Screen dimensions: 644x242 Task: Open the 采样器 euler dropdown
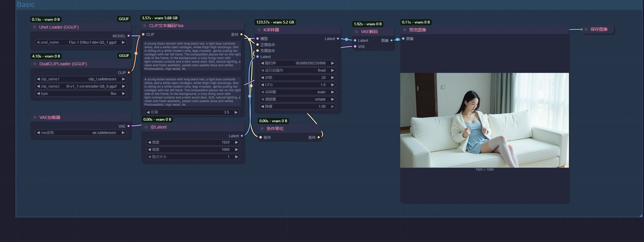(x=297, y=92)
